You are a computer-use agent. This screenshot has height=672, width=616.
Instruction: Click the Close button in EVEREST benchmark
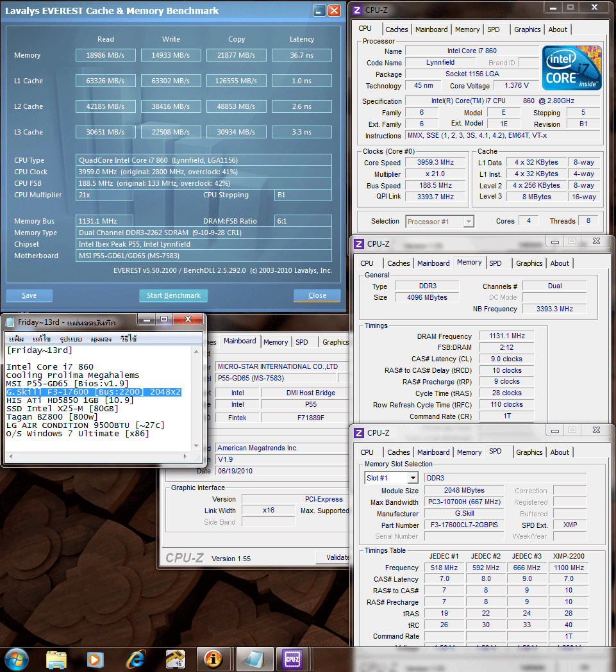317,296
